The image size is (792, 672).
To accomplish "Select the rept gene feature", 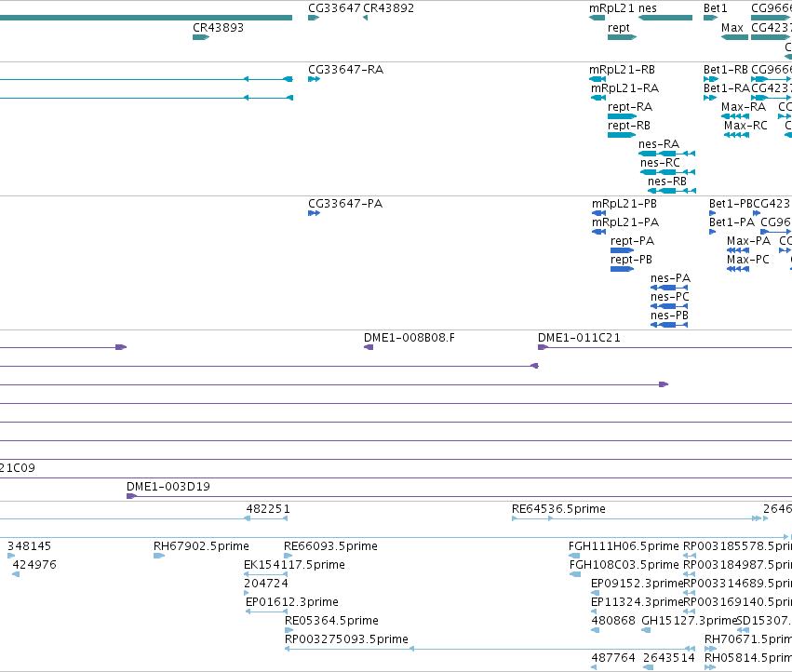I will (x=622, y=37).
